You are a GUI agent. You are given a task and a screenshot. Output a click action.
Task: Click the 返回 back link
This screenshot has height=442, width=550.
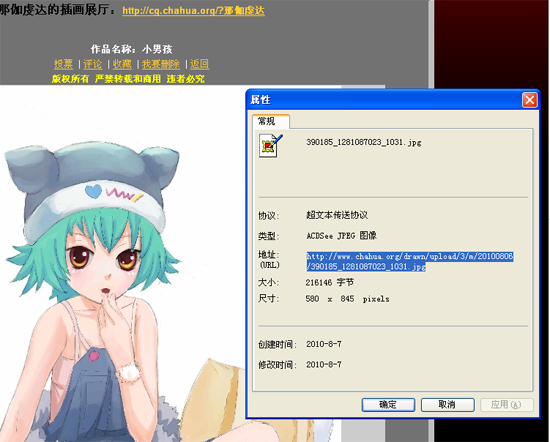[x=199, y=64]
